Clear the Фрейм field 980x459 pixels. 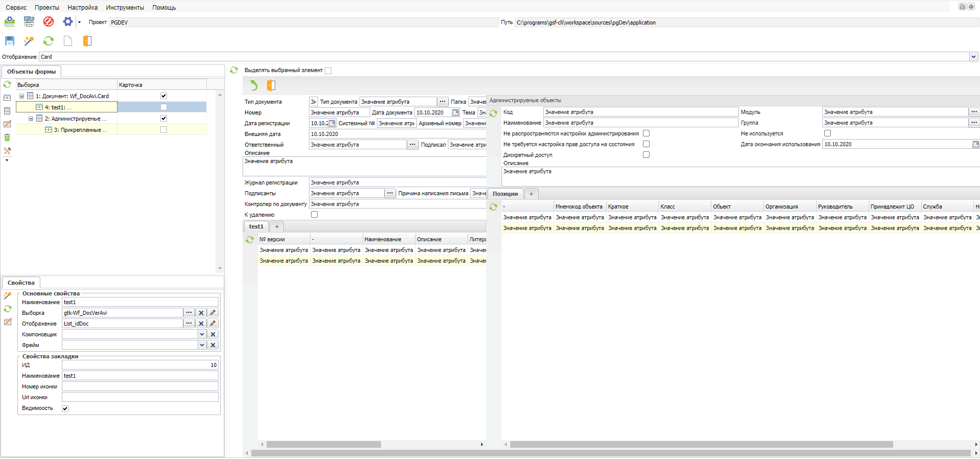point(213,345)
